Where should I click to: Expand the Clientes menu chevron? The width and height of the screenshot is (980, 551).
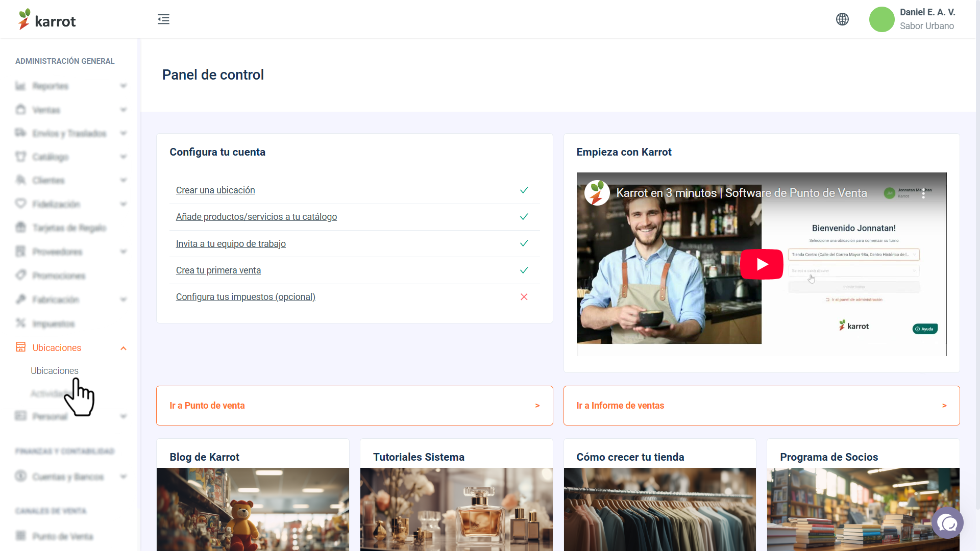[124, 180]
